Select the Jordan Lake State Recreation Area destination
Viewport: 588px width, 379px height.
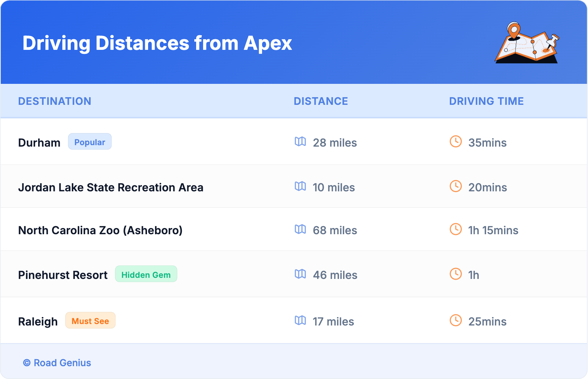point(111,187)
